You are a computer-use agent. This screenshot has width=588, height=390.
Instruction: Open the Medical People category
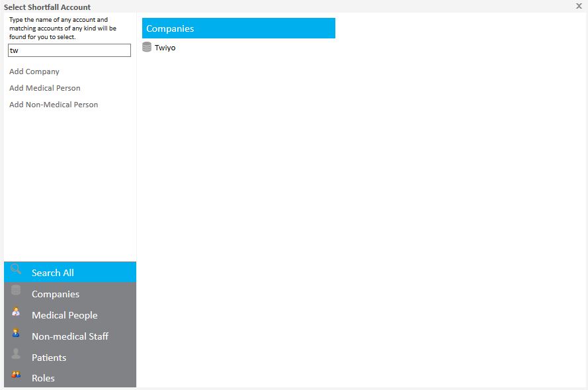[x=64, y=315]
